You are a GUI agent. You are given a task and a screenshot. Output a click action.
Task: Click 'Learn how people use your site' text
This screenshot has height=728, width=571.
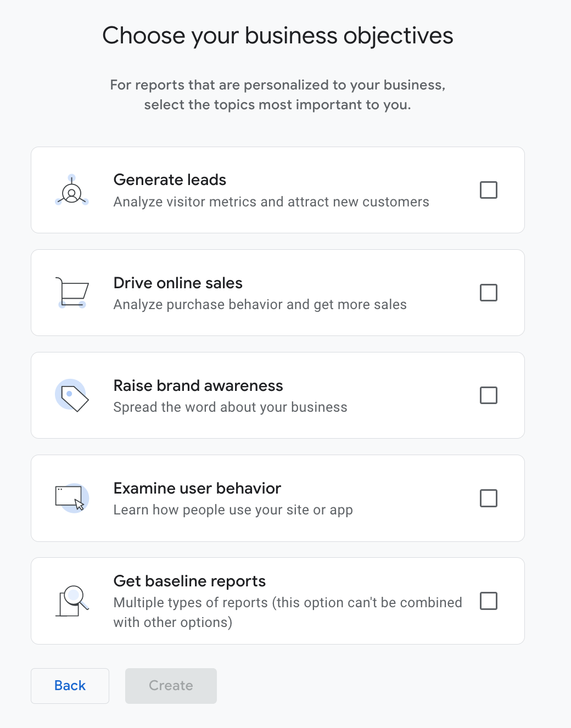[233, 510]
